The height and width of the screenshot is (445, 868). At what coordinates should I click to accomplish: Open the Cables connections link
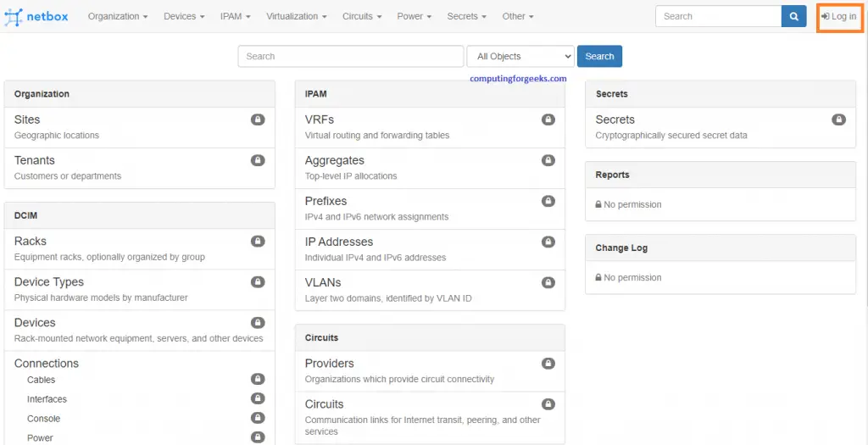(x=41, y=380)
